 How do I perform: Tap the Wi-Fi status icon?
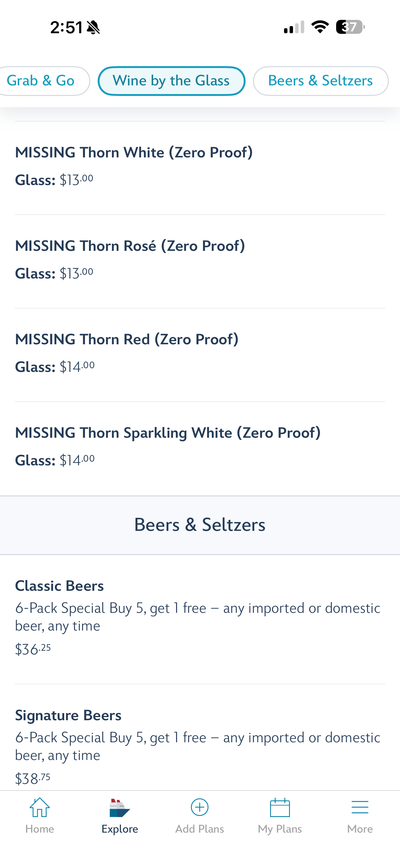click(320, 27)
